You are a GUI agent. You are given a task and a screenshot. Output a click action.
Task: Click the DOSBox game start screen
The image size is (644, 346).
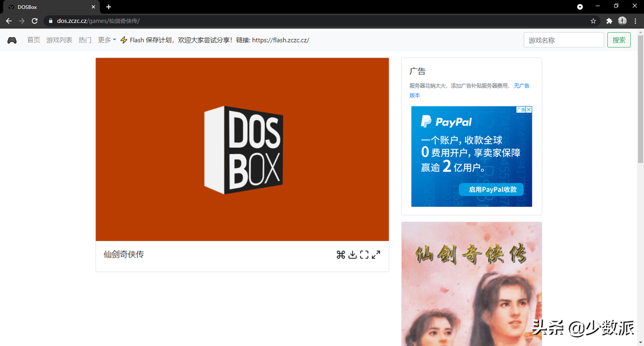pos(242,149)
